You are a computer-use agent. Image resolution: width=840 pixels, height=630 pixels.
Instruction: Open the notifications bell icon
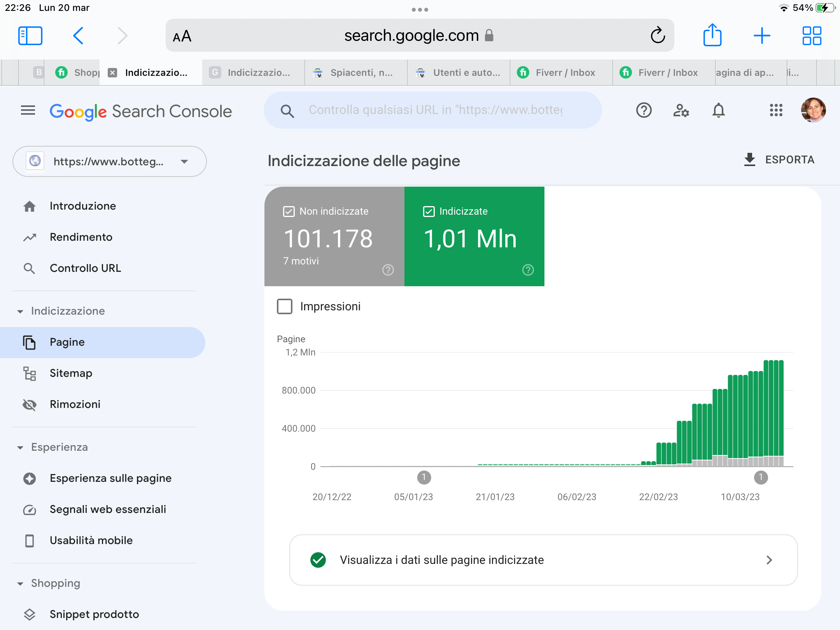pos(719,110)
